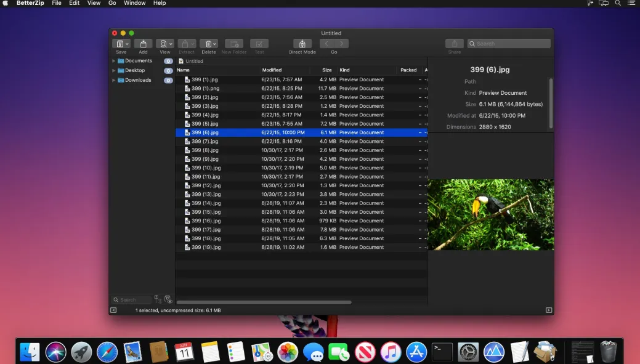Open the View button dropdown arrow
Image resolution: width=640 pixels, height=364 pixels.
(171, 44)
